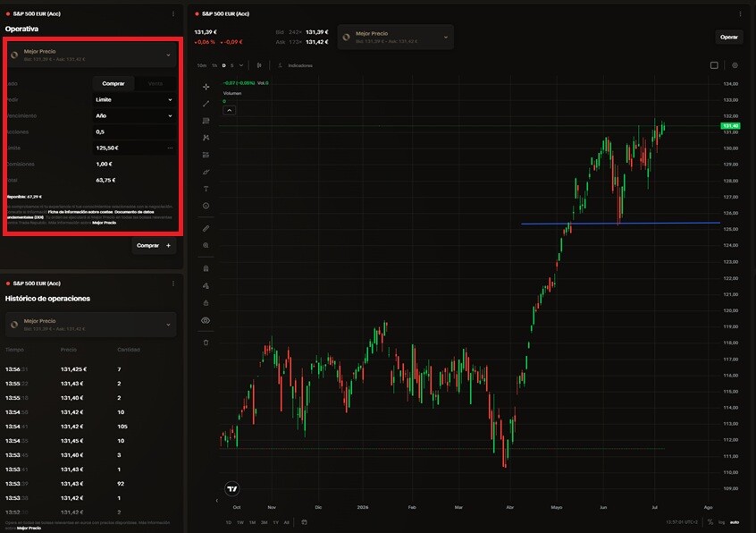Toggle auto scale
The height and width of the screenshot is (533, 756).
[x=735, y=522]
